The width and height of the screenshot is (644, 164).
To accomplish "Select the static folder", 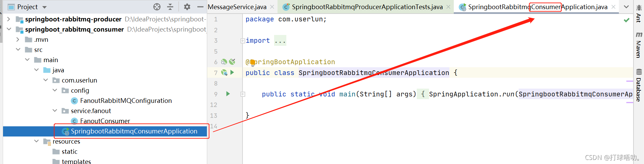I will click(x=70, y=151).
